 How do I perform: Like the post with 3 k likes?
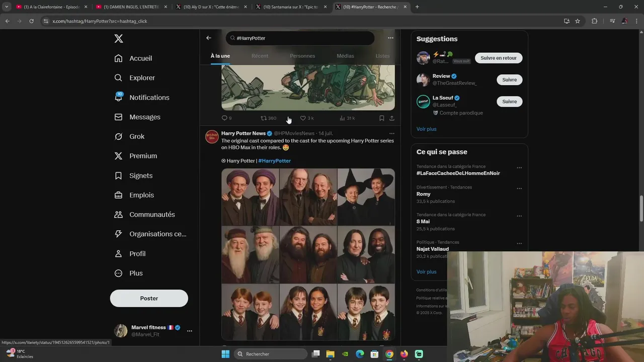(x=303, y=118)
